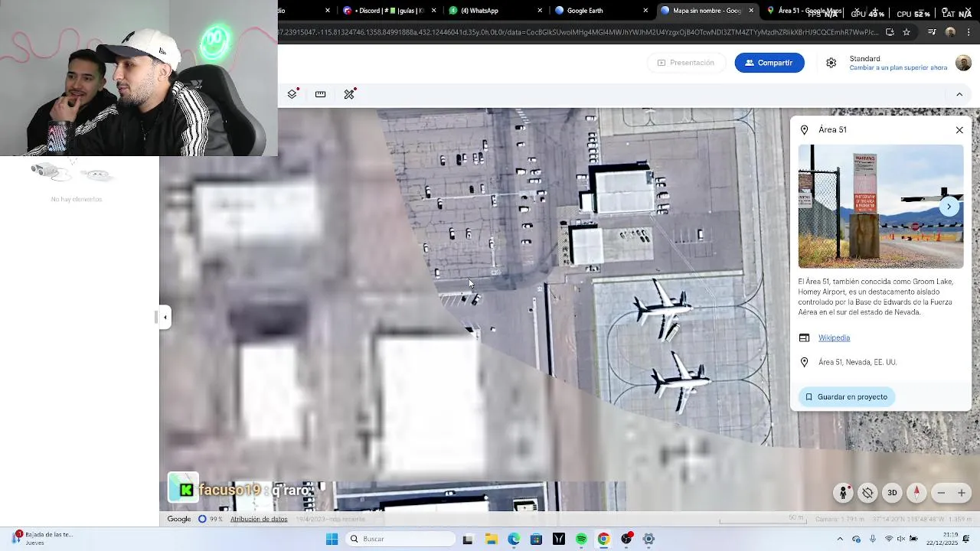Click the Compartir button

tap(769, 63)
